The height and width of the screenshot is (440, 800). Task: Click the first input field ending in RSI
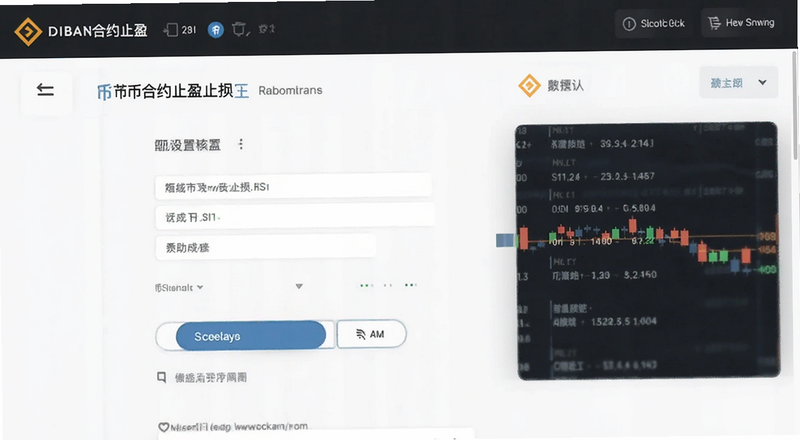tap(293, 187)
